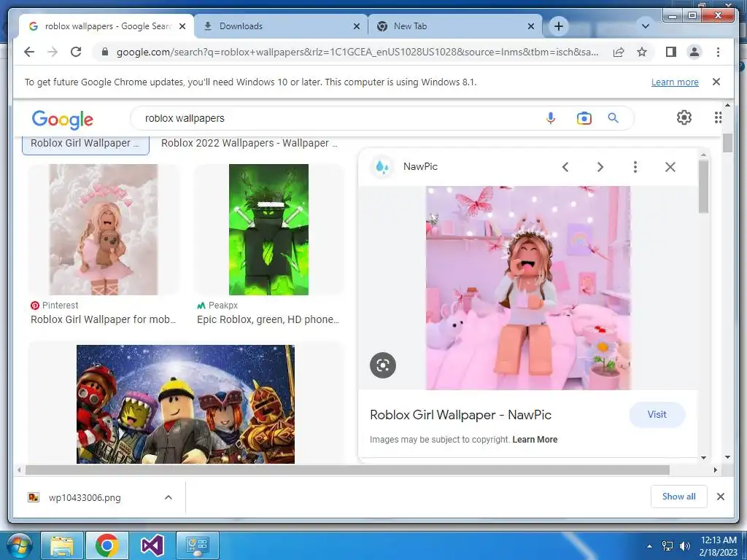Open the Chrome three-dot menu

click(x=718, y=52)
